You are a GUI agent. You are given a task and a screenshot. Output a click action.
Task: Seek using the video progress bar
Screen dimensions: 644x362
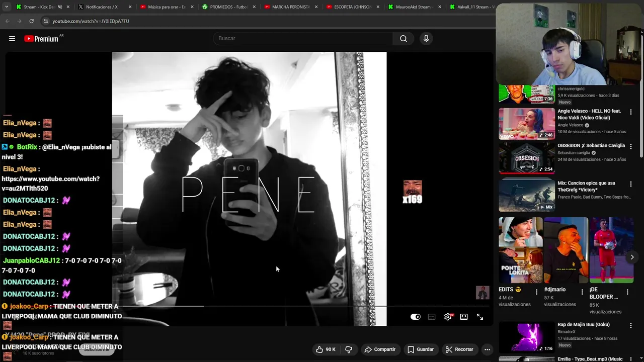pyautogui.click(x=249, y=306)
